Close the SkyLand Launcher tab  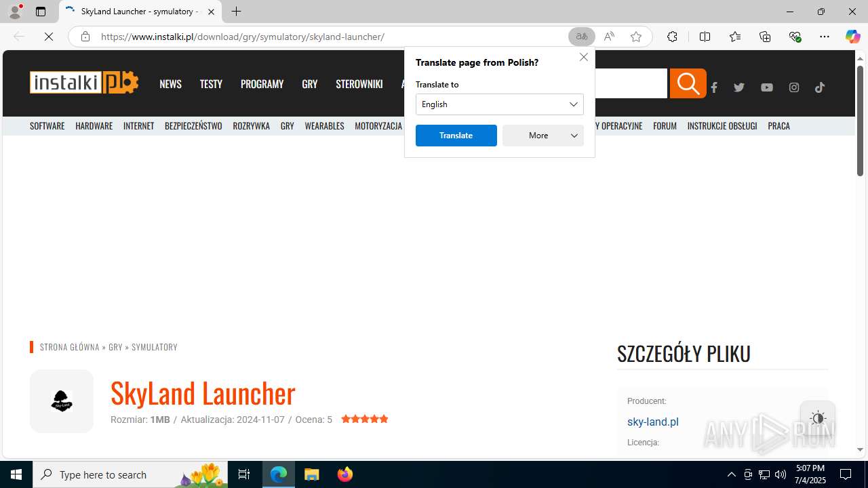211,12
